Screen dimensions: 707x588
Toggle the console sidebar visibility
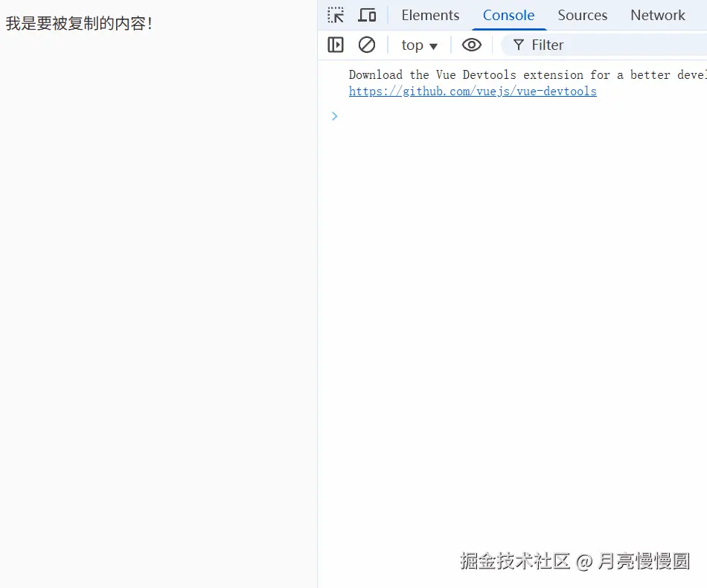point(335,45)
